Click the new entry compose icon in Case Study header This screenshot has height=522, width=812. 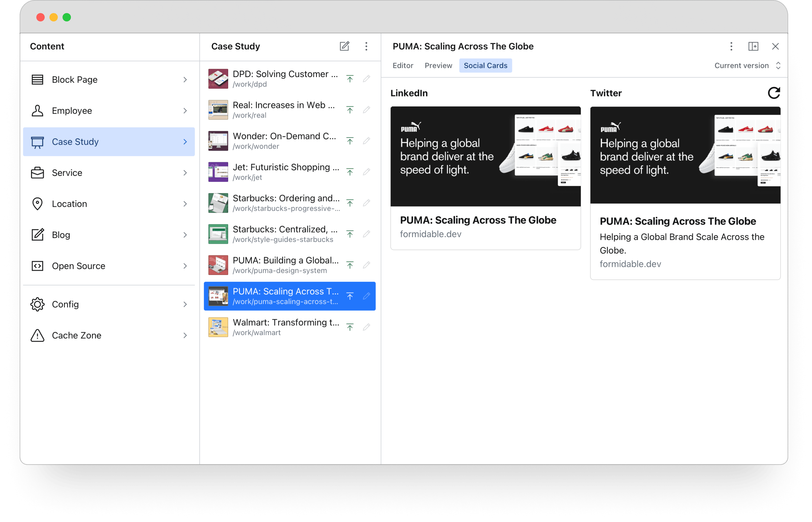point(344,47)
